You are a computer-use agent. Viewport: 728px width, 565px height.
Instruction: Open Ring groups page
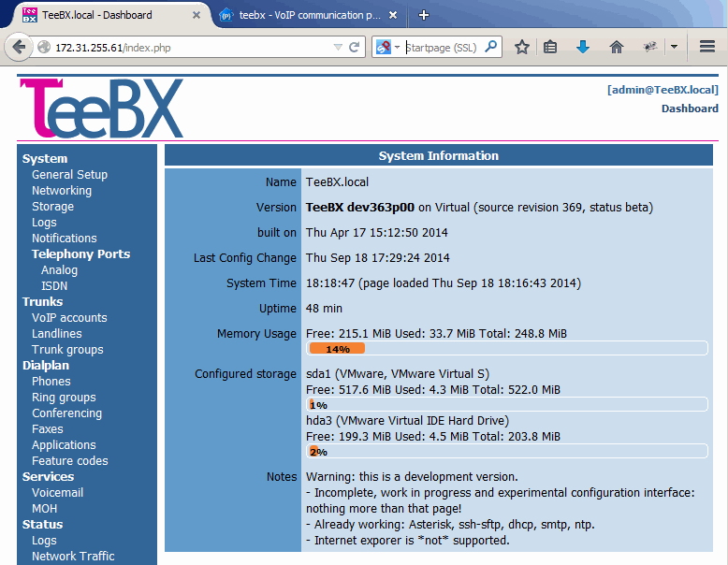(64, 398)
